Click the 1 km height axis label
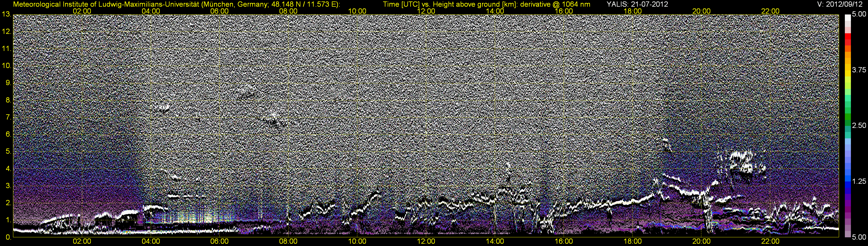 (x=8, y=221)
